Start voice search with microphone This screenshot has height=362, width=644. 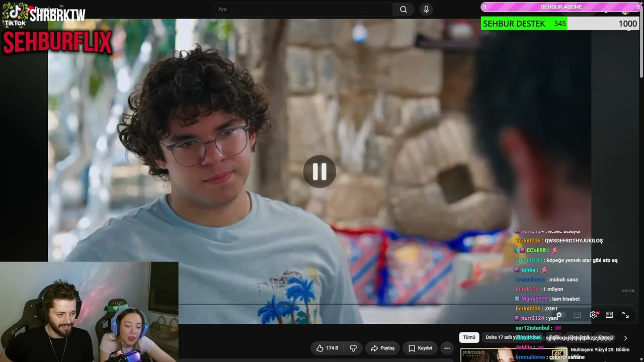[426, 10]
